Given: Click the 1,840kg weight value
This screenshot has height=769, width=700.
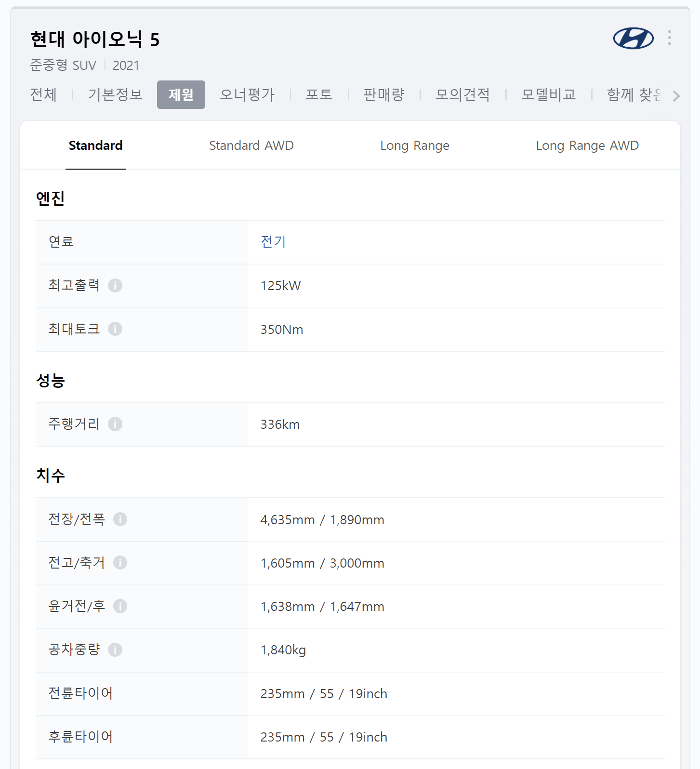Looking at the screenshot, I should click(x=283, y=650).
